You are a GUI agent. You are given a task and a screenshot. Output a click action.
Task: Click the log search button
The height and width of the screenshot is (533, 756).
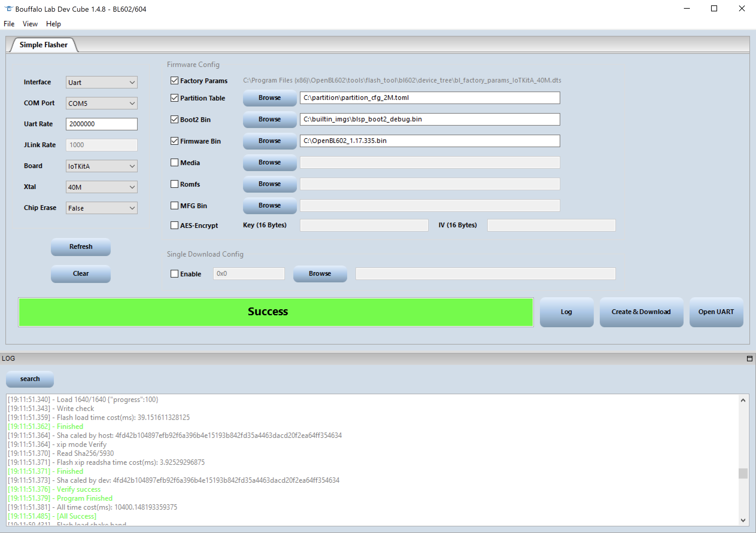coord(30,379)
